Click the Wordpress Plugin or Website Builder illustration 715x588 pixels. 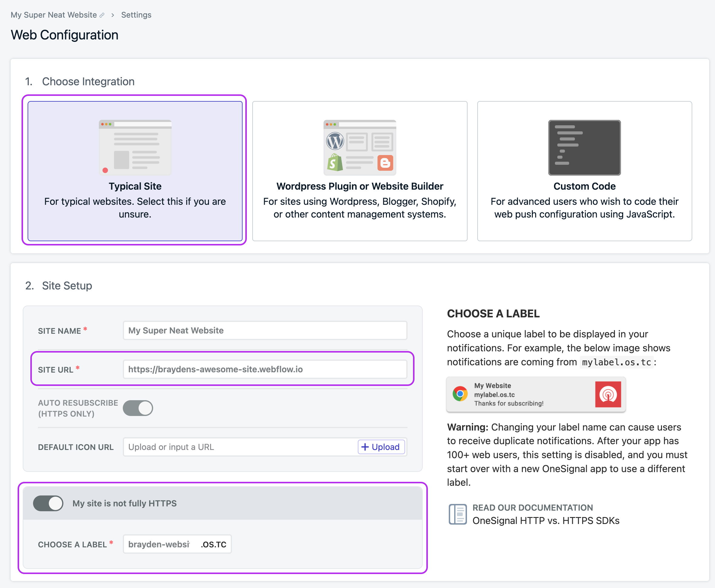click(360, 147)
